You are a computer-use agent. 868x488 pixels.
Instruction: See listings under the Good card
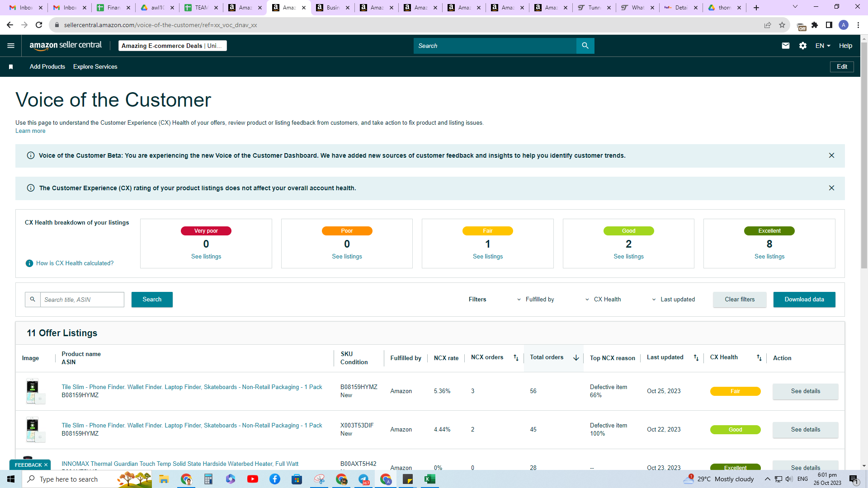pyautogui.click(x=628, y=257)
